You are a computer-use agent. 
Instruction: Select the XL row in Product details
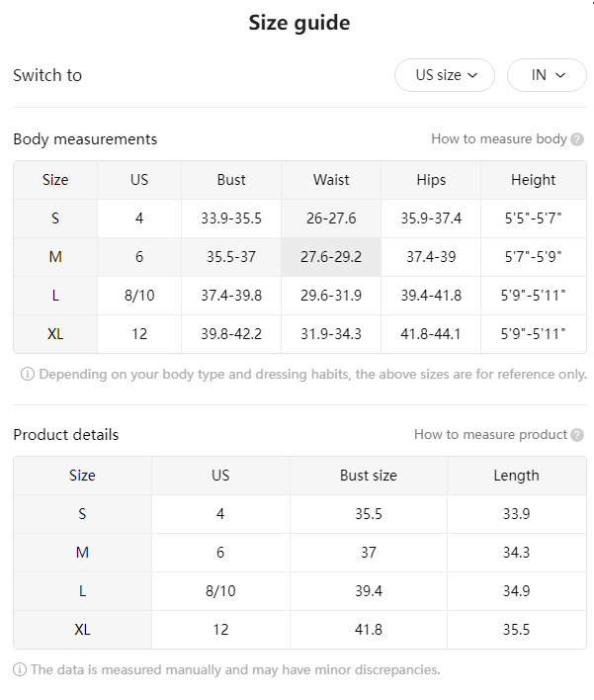pos(299,630)
